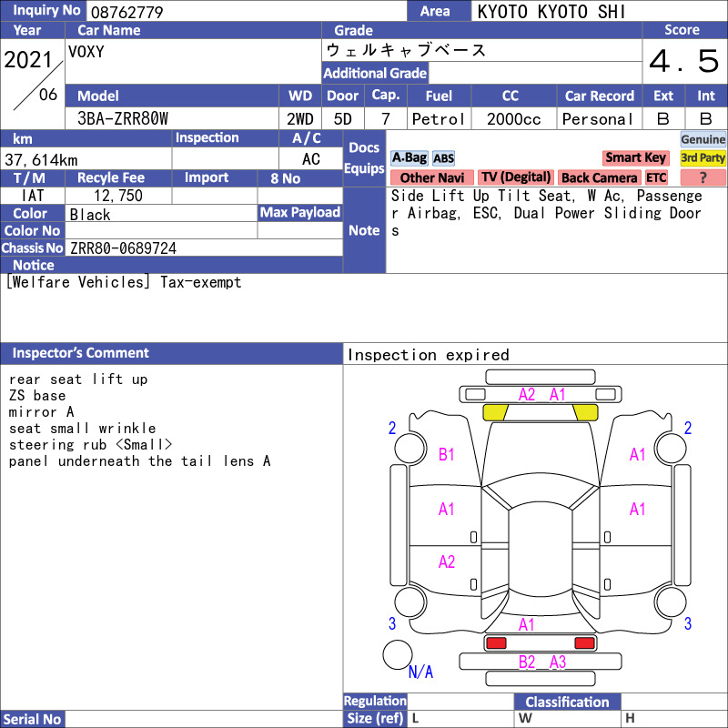Click the ABS equipment badge

(443, 158)
